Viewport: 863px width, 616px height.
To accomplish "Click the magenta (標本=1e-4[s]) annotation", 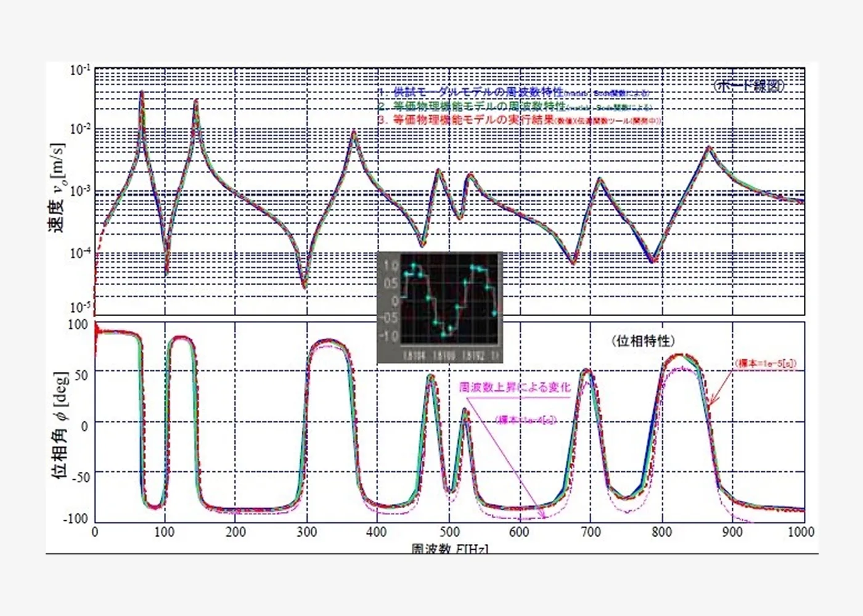I will (526, 420).
